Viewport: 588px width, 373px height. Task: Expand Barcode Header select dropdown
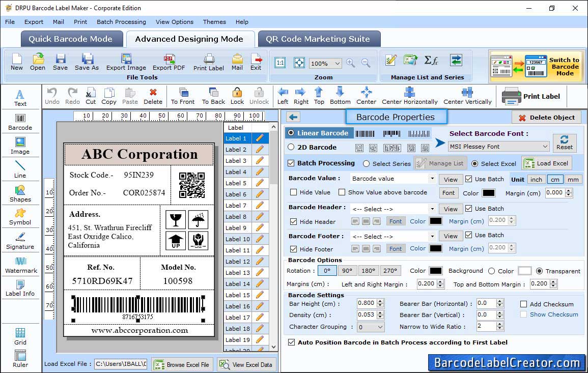pyautogui.click(x=432, y=209)
